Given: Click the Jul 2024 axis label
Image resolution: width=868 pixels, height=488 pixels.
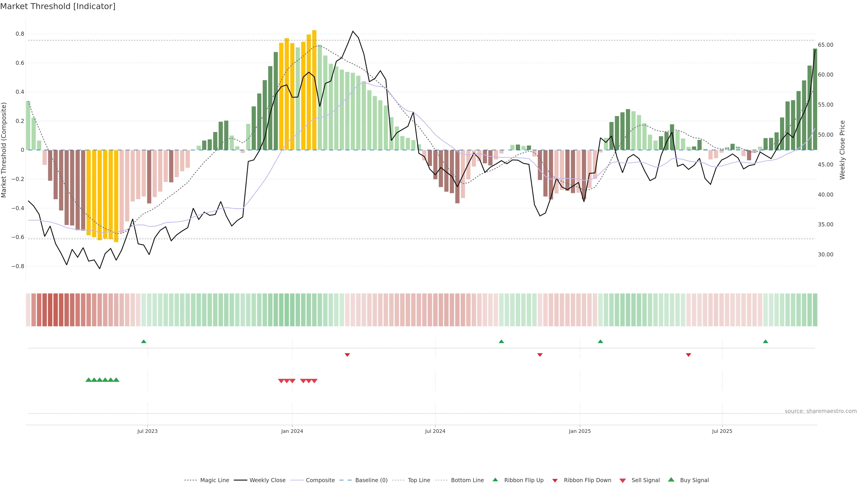Looking at the screenshot, I should (x=435, y=431).
